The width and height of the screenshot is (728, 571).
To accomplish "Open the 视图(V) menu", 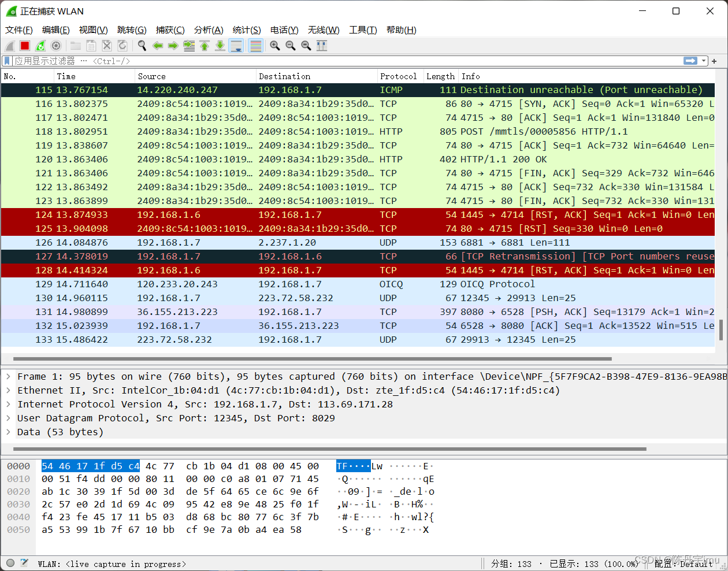I will [x=94, y=30].
